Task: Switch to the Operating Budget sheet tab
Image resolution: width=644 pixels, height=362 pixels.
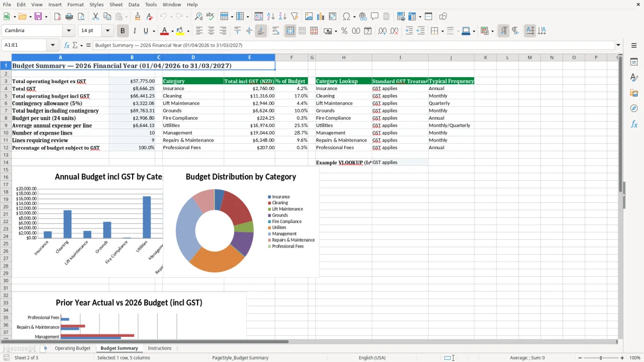Action: [72, 348]
